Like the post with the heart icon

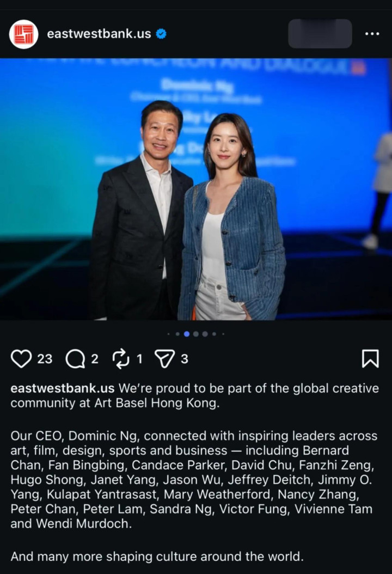tap(21, 358)
